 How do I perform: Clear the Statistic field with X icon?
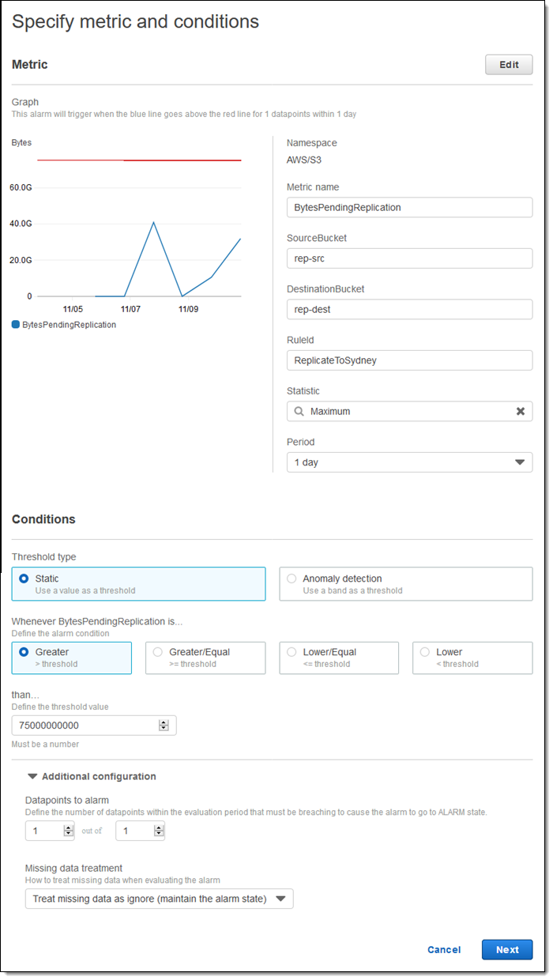520,412
